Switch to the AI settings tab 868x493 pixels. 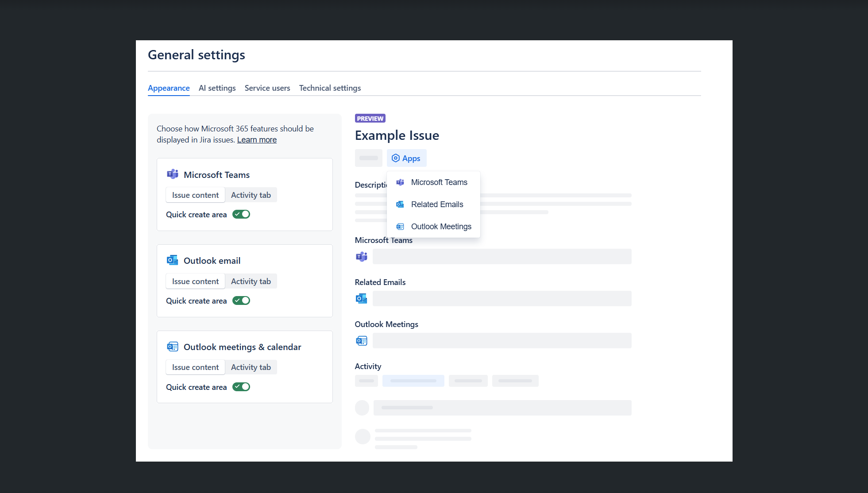tap(217, 88)
